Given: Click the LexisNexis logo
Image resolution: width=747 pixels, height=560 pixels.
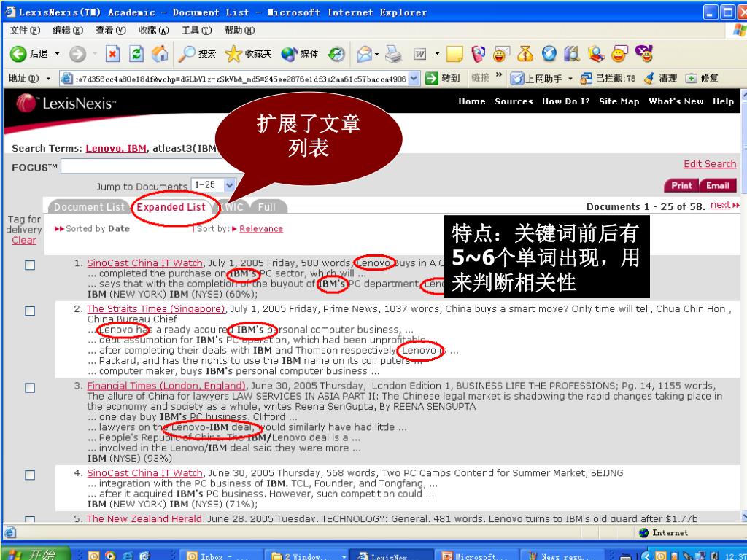Looking at the screenshot, I should point(66,104).
